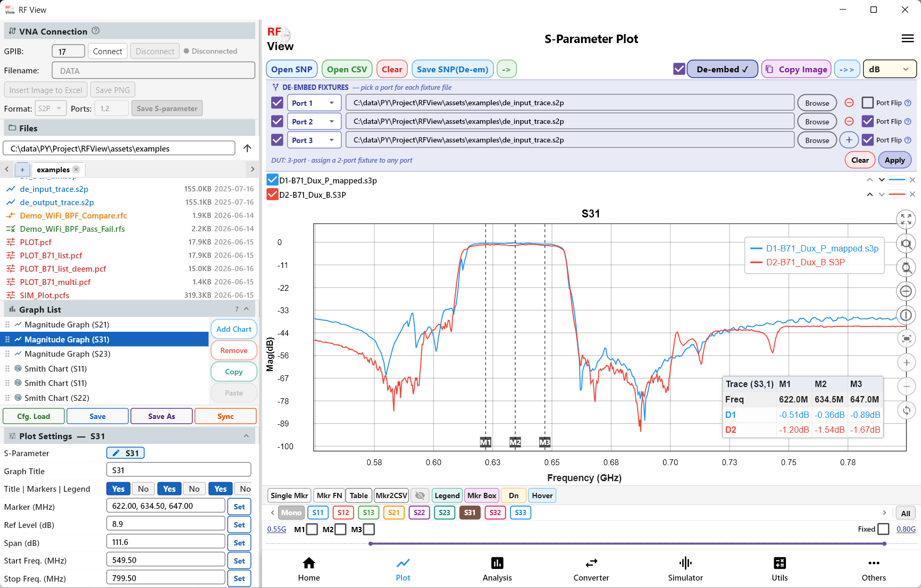This screenshot has width=921, height=588.
Task: Click the fullscreen expand chart icon
Action: [x=906, y=219]
